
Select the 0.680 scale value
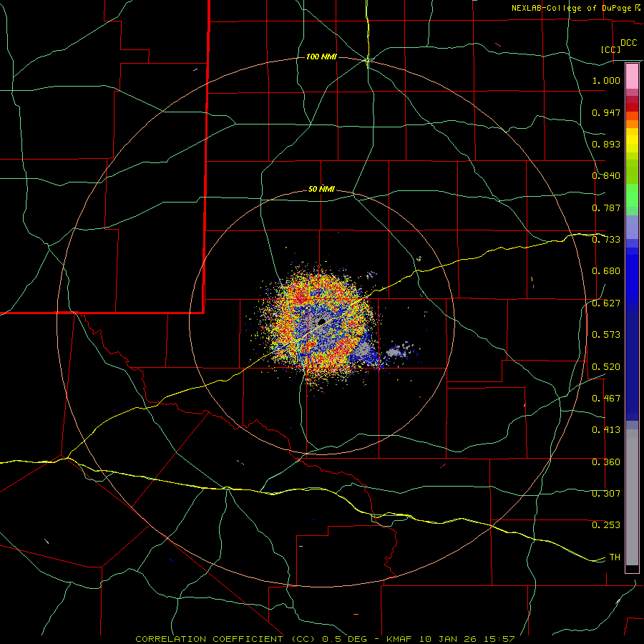click(x=606, y=271)
